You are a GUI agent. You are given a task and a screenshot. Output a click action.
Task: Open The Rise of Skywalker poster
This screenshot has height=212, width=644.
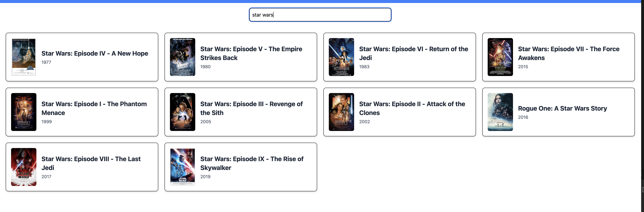coord(182,167)
